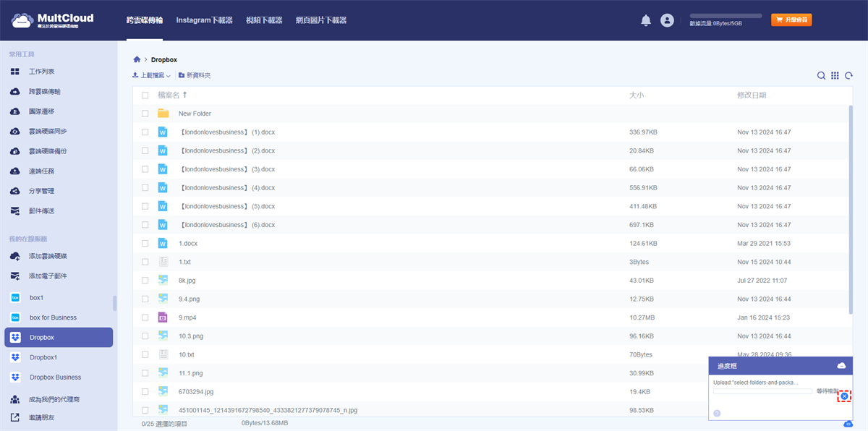
Task: Click the upload progress bar
Action: 762,391
